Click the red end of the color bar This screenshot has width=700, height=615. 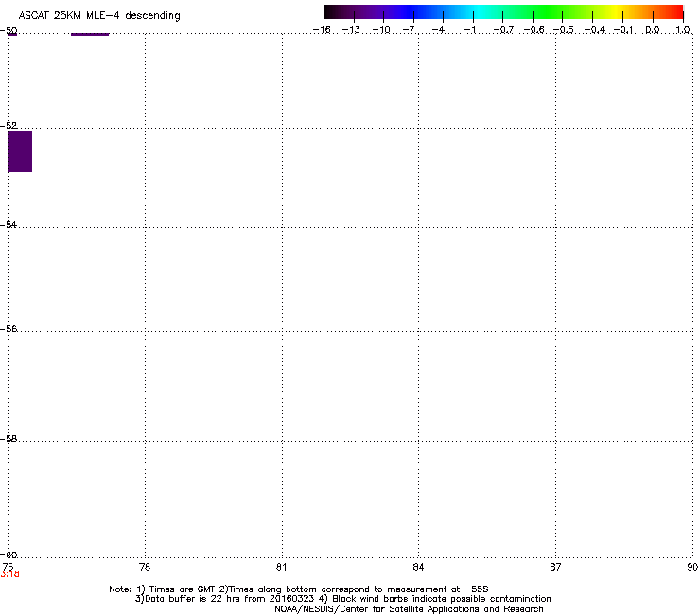point(674,11)
